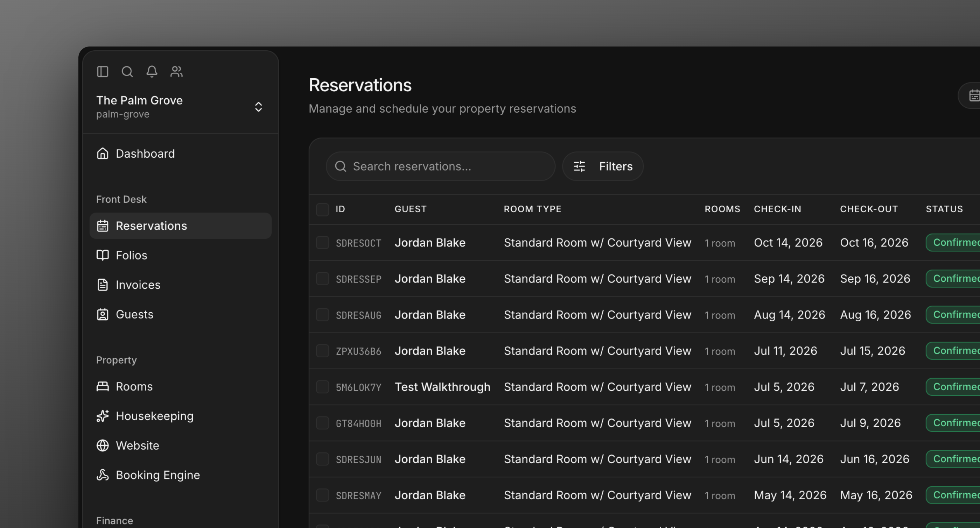Check the SDRESJUN reservation row
Viewport: 980px width, 528px height.
(322, 459)
